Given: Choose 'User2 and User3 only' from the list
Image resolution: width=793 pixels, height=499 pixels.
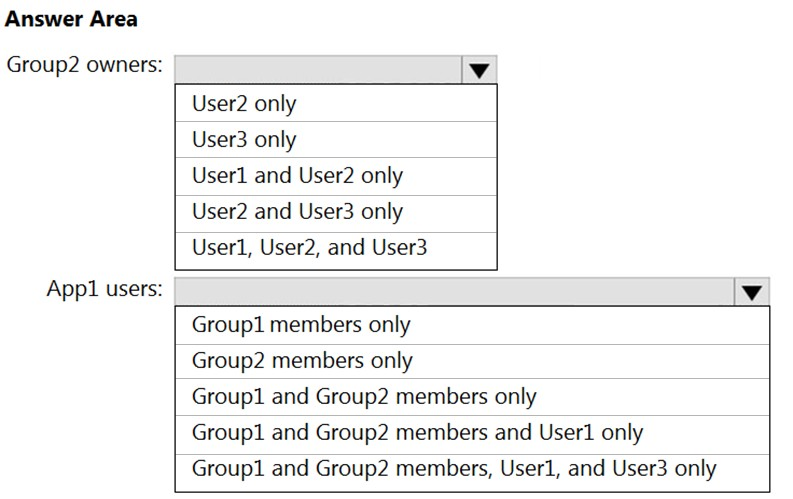Looking at the screenshot, I should (297, 212).
